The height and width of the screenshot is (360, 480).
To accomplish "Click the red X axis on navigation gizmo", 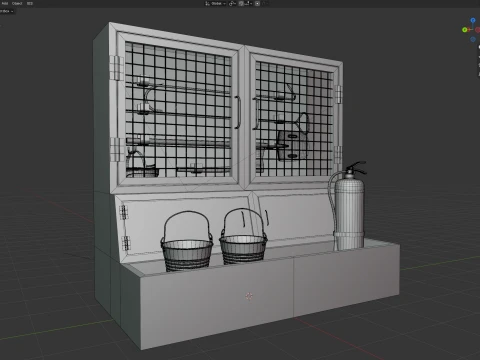I will [478, 30].
